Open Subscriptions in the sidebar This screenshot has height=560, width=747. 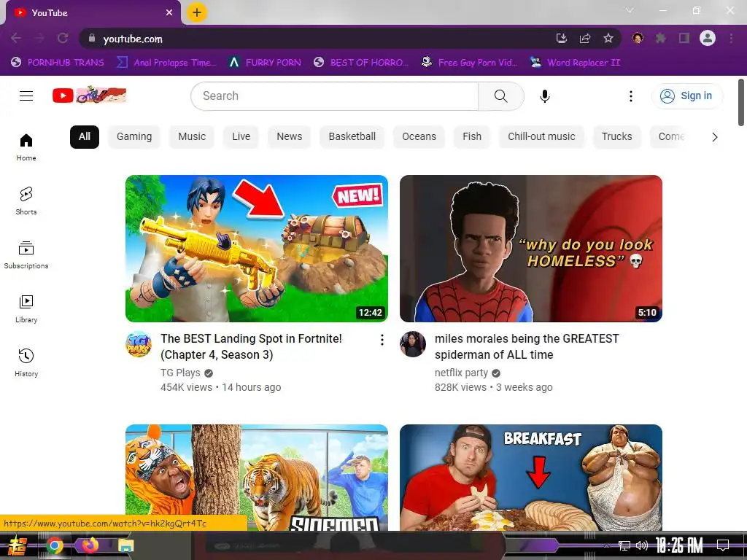tap(26, 254)
